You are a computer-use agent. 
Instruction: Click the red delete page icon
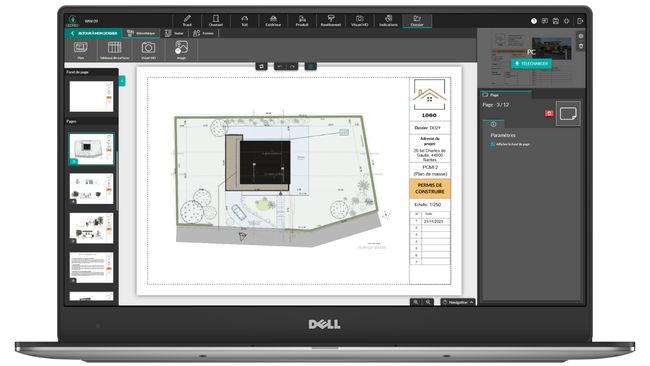pos(549,113)
